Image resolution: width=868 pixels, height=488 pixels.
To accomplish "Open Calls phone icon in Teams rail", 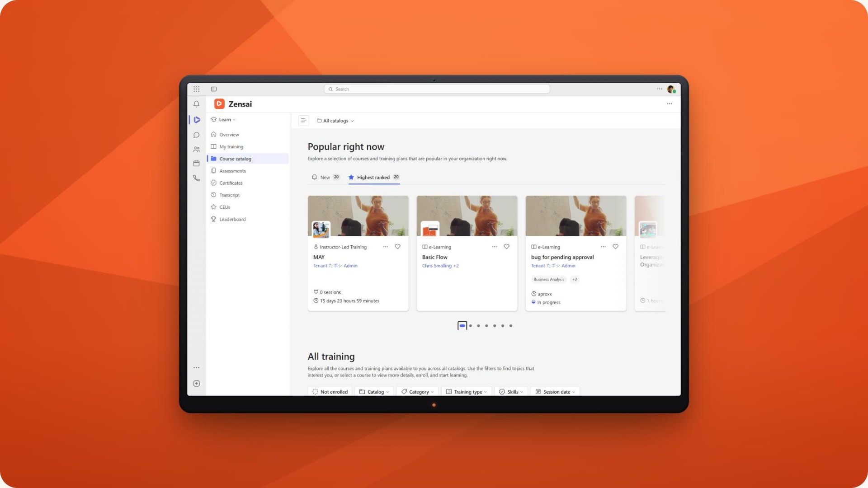I will point(196,178).
